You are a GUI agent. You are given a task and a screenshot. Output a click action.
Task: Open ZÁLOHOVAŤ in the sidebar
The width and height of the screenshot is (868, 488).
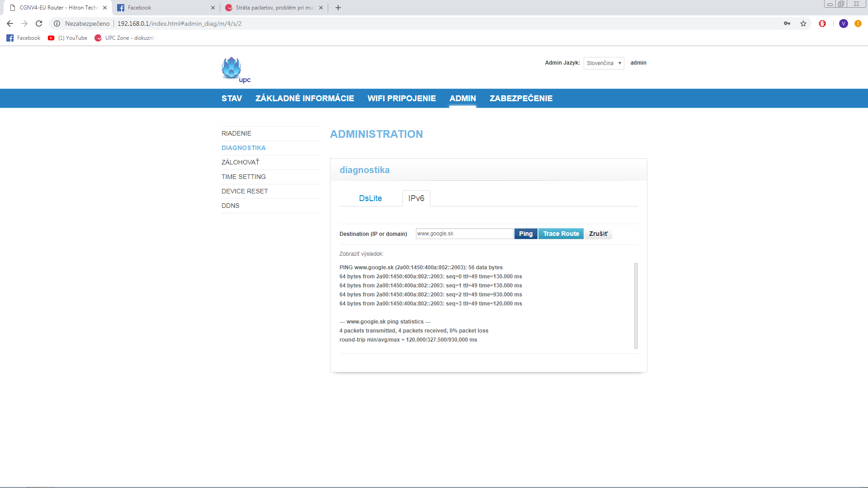271,162
